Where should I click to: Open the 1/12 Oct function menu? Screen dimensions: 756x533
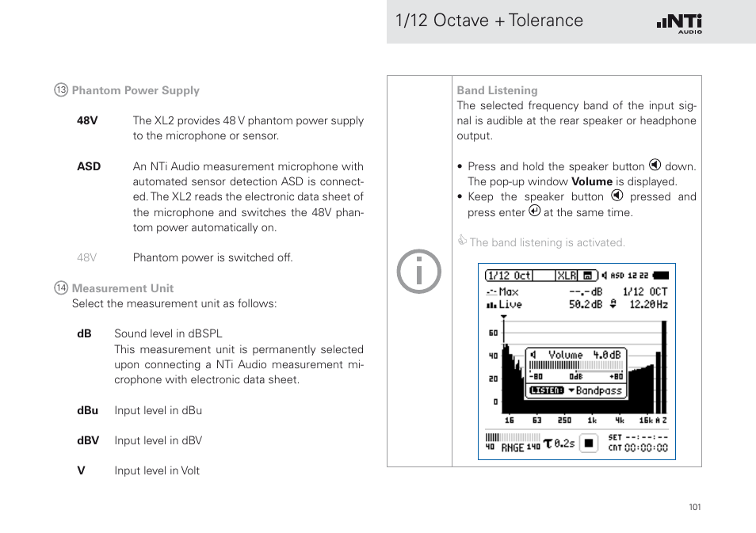[x=509, y=276]
